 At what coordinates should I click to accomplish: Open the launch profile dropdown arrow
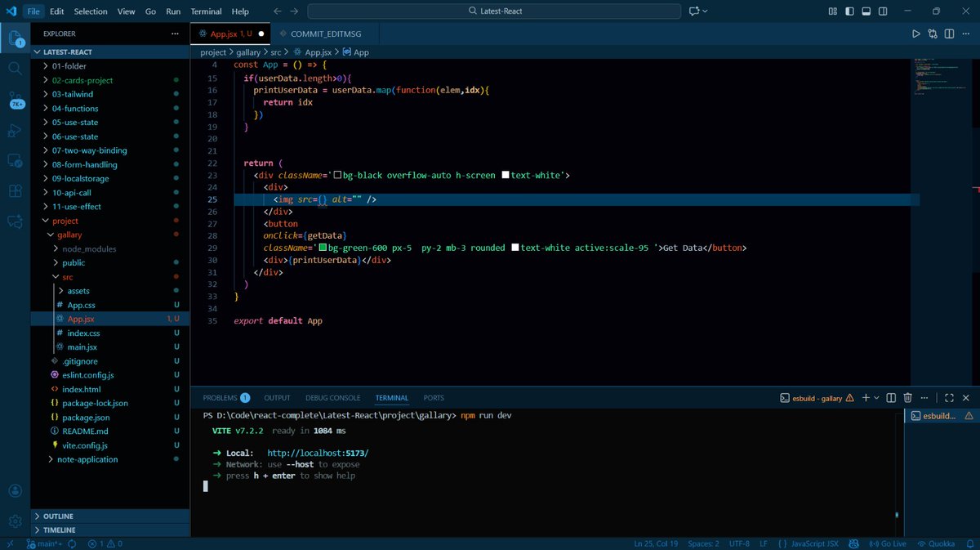[876, 398]
